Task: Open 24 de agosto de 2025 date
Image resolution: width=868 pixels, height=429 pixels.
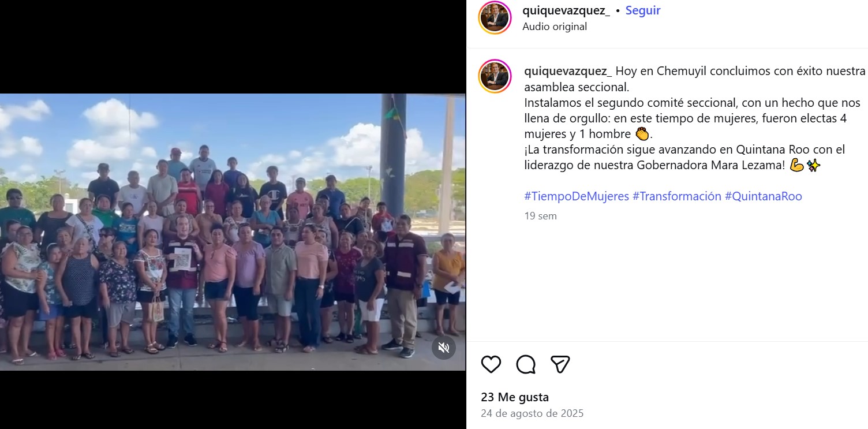Action: [532, 413]
